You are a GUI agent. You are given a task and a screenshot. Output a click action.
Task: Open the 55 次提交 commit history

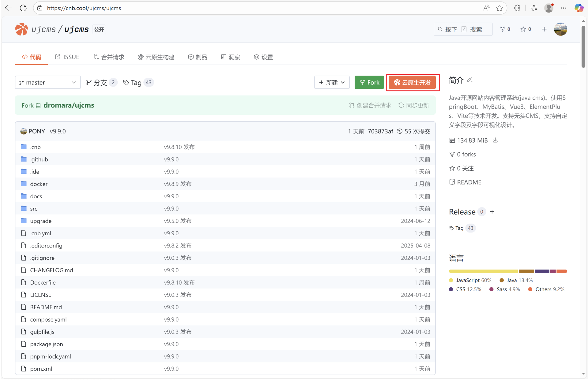pos(414,131)
